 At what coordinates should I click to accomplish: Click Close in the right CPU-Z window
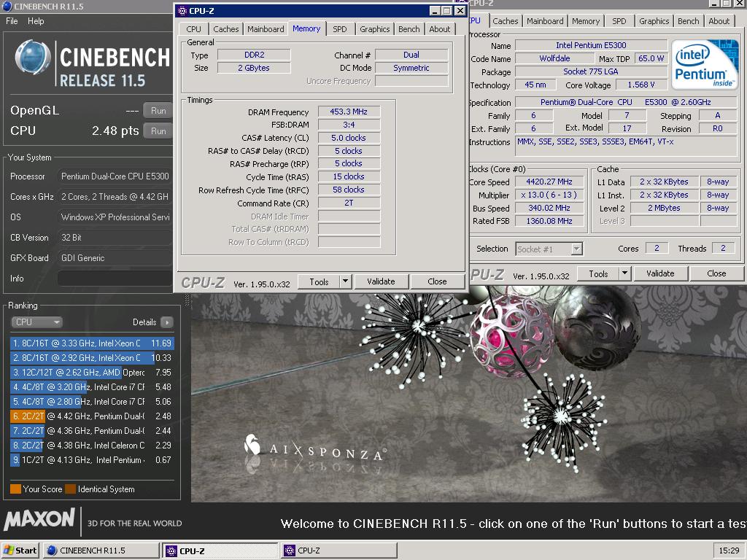click(x=716, y=273)
